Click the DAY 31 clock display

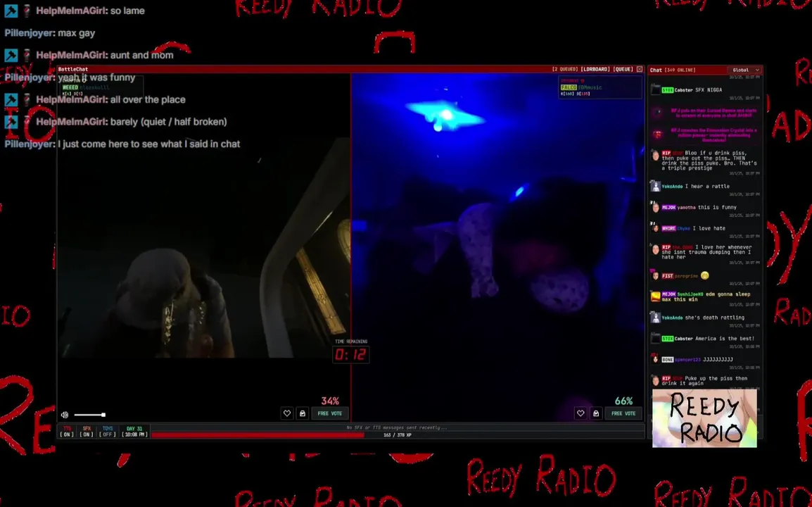click(134, 432)
